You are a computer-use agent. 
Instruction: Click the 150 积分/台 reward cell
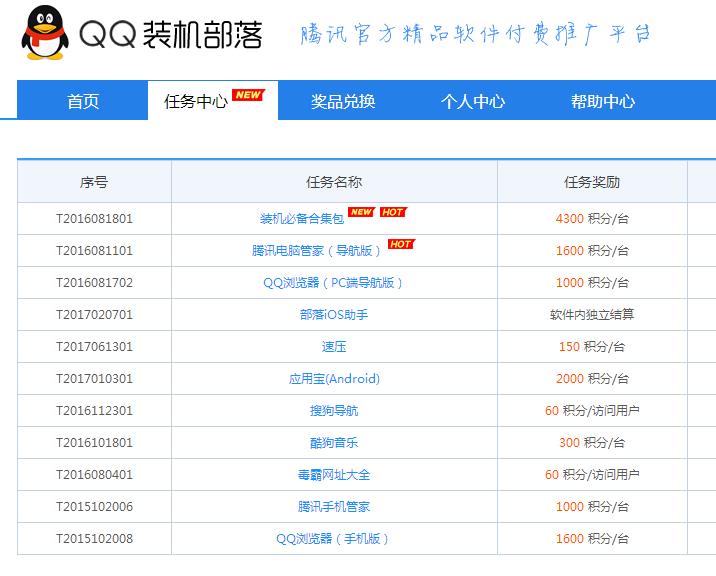(x=592, y=347)
